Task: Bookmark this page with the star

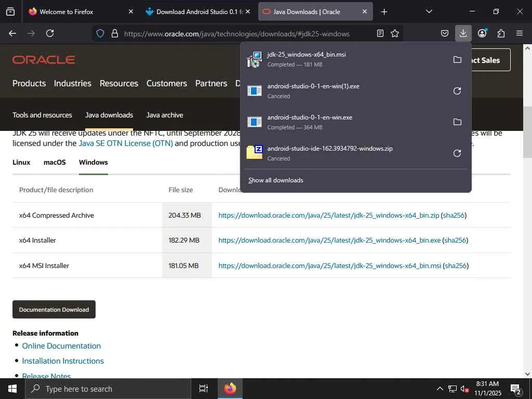Action: [x=395, y=33]
